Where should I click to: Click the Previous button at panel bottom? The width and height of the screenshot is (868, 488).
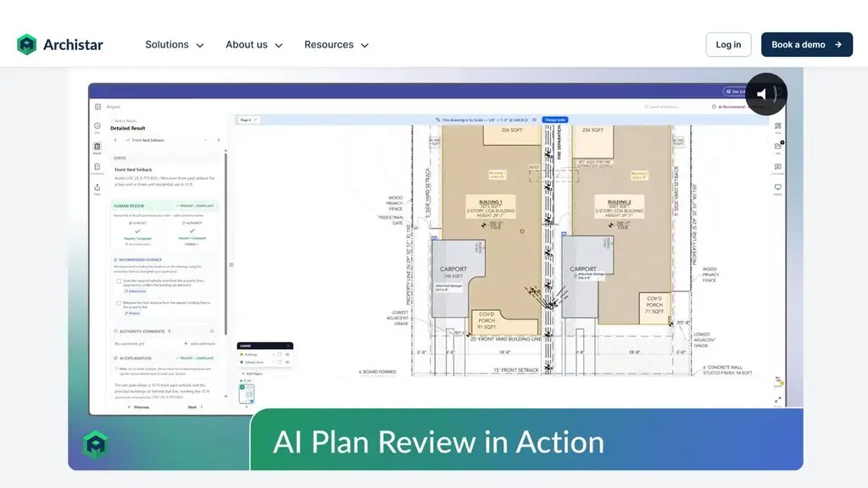tap(138, 408)
